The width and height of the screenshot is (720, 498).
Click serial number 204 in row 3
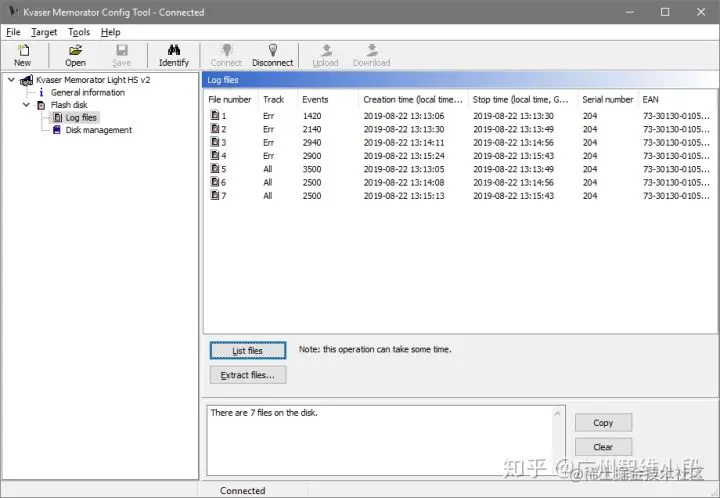(590, 142)
